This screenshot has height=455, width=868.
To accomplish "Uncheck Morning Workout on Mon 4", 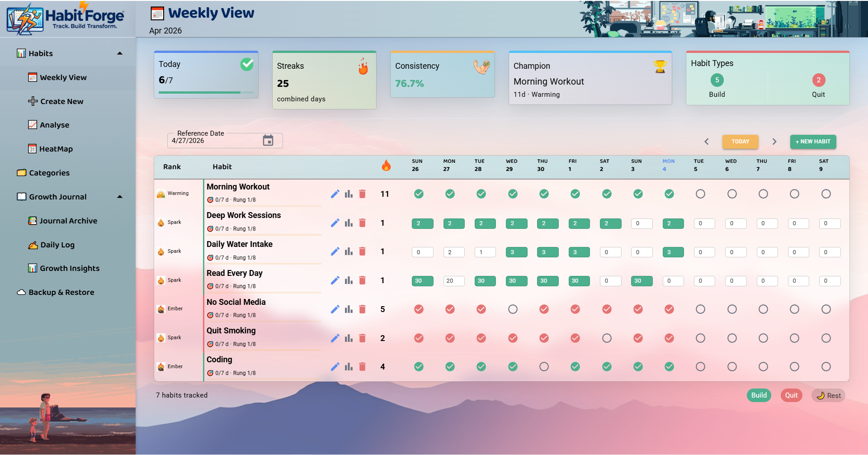I will tap(669, 194).
